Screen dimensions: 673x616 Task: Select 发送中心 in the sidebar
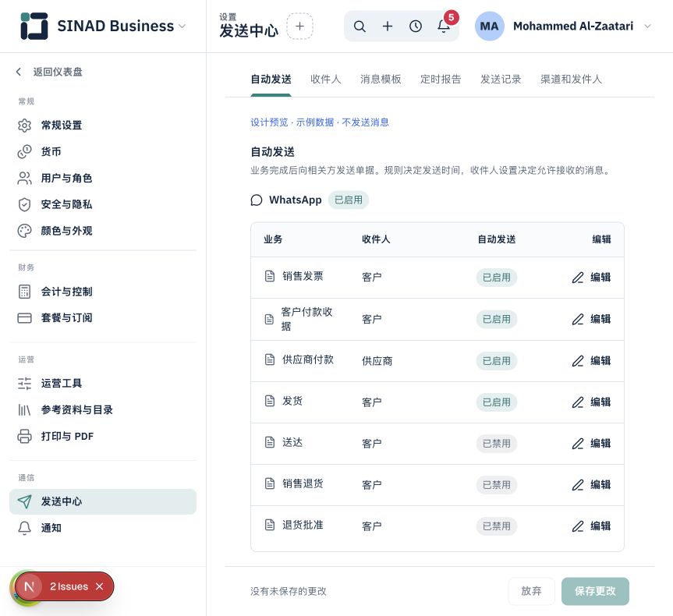pos(103,501)
